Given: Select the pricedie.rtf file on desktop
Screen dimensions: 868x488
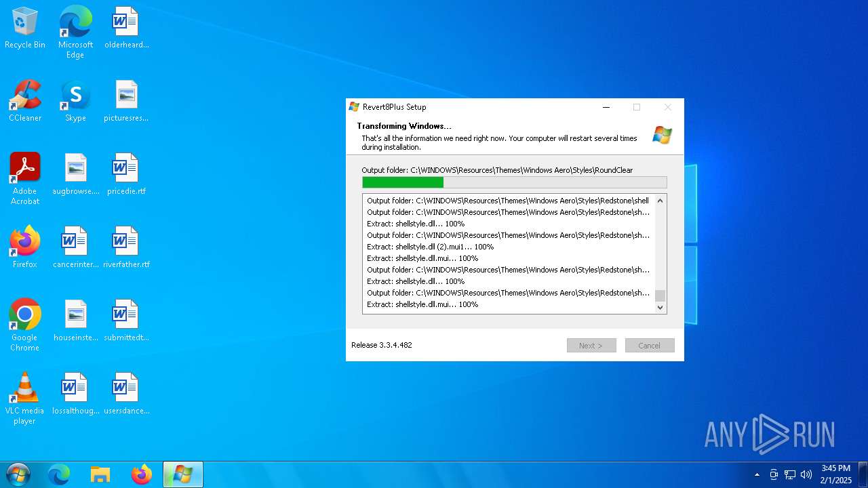Looking at the screenshot, I should tap(126, 174).
